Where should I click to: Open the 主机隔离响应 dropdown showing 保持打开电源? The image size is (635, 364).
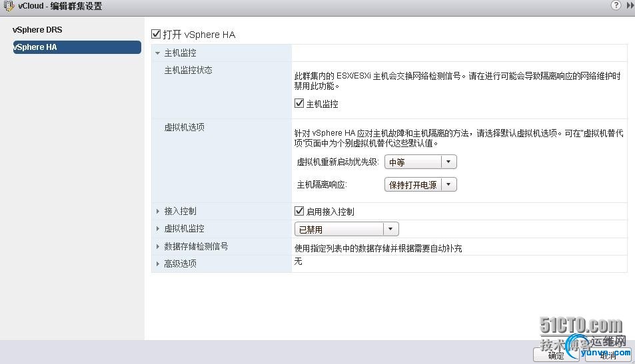coord(420,184)
